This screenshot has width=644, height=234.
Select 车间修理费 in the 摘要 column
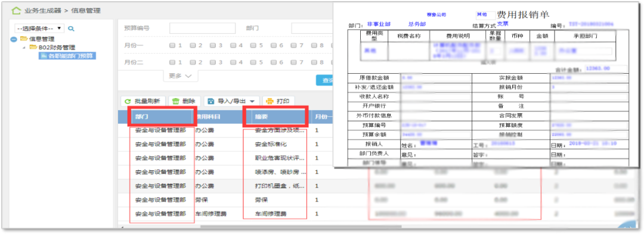tap(271, 214)
